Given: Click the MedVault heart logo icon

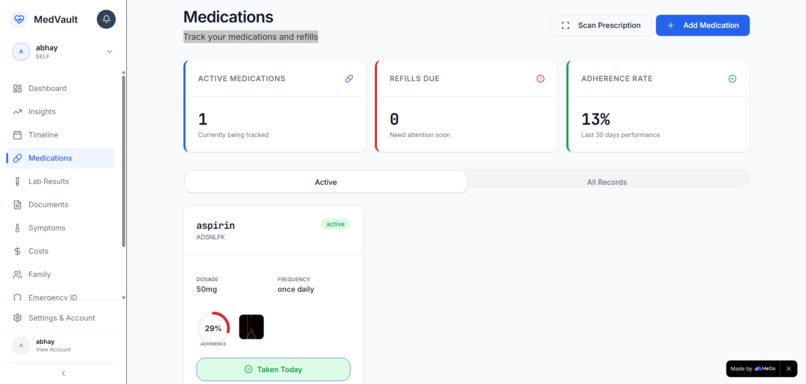Looking at the screenshot, I should [20, 20].
